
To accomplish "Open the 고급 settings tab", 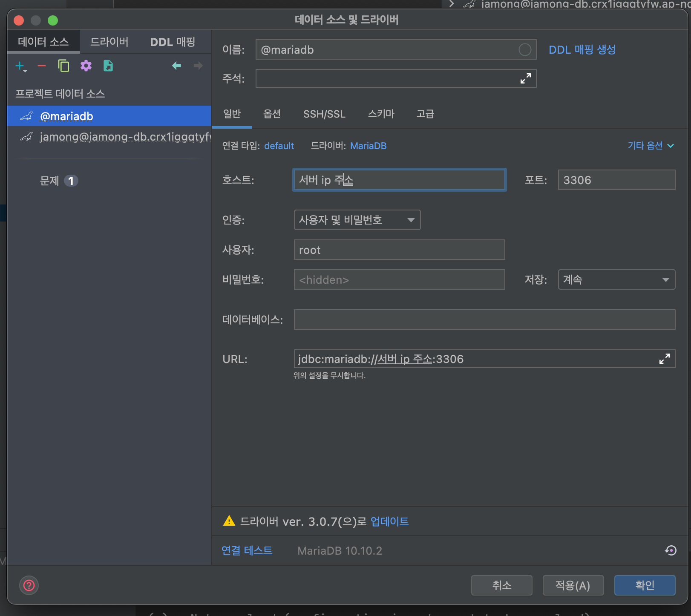I will [425, 114].
